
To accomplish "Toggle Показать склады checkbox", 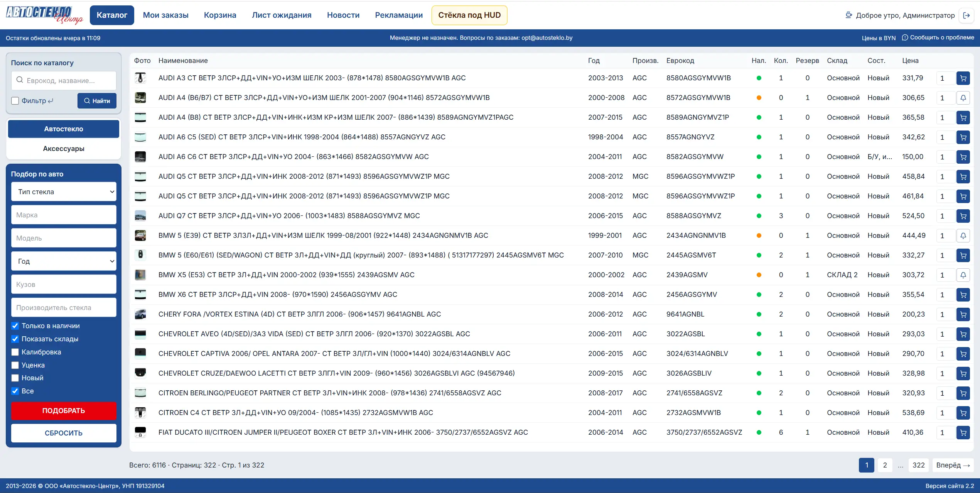I will pyautogui.click(x=15, y=339).
